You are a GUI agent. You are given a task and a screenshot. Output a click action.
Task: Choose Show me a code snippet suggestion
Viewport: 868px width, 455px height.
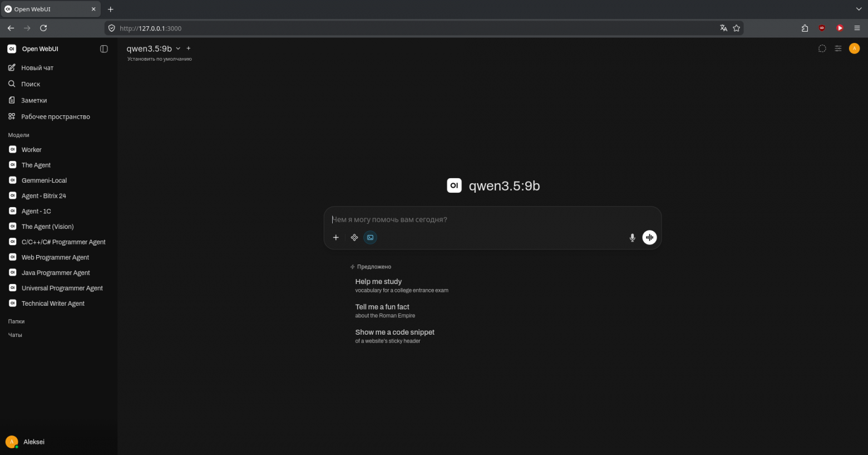click(395, 336)
